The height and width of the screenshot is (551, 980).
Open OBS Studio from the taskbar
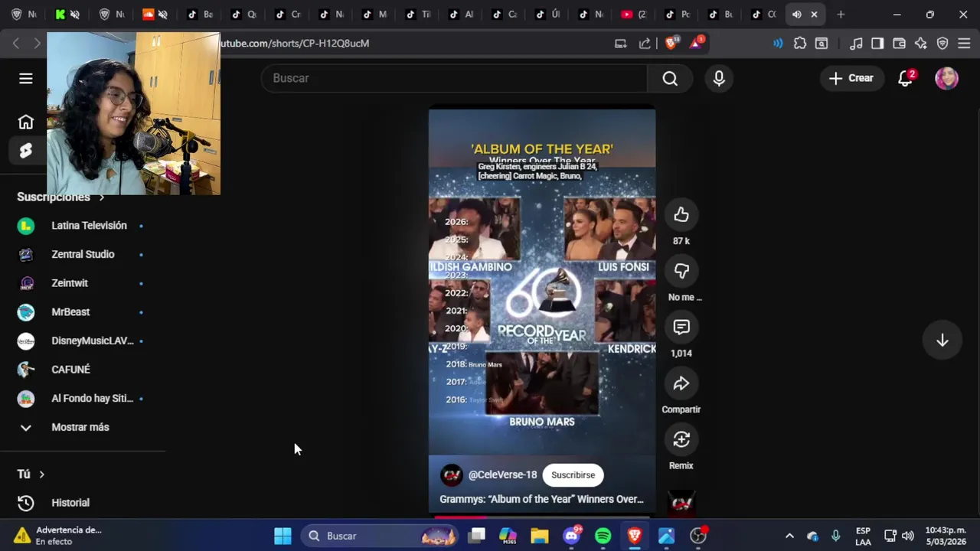coord(698,536)
